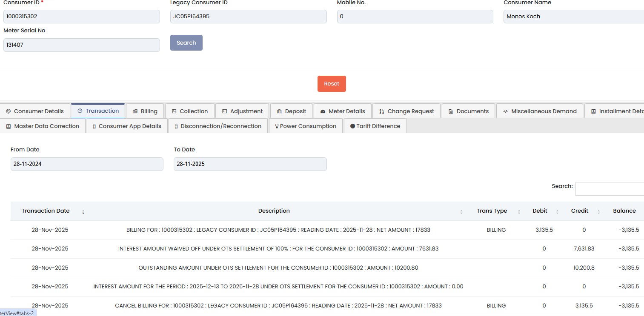The height and width of the screenshot is (316, 644).
Task: Select credit 3,135.5 in CANCEL BILLING row
Action: point(584,306)
